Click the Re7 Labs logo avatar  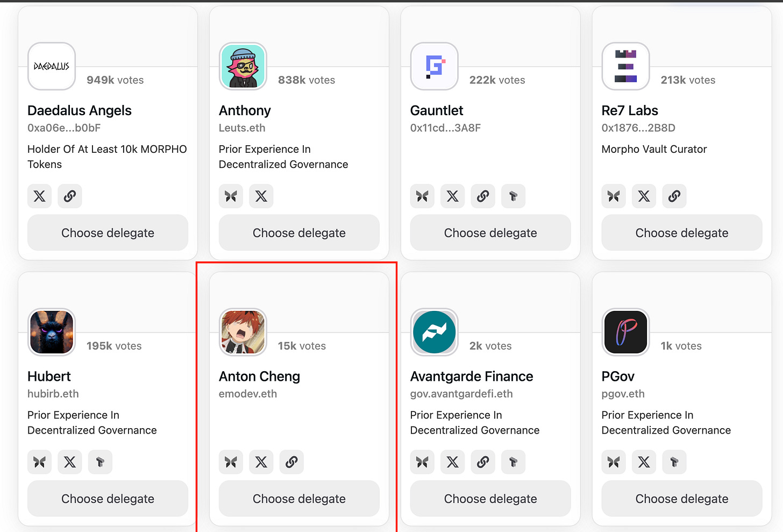(x=626, y=66)
